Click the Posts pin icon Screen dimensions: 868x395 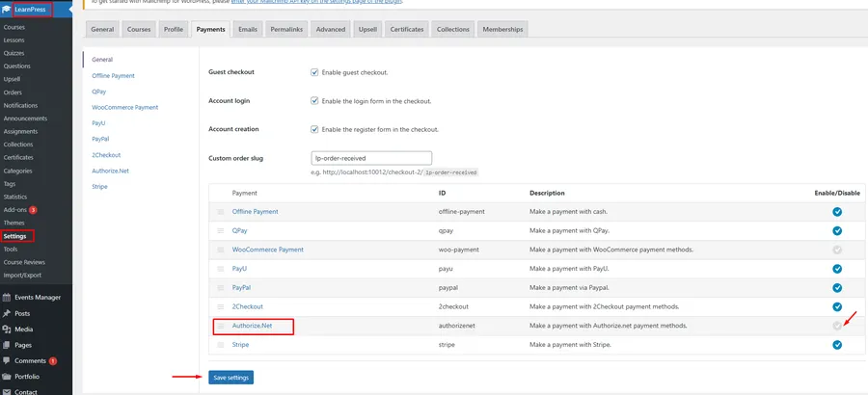point(7,313)
